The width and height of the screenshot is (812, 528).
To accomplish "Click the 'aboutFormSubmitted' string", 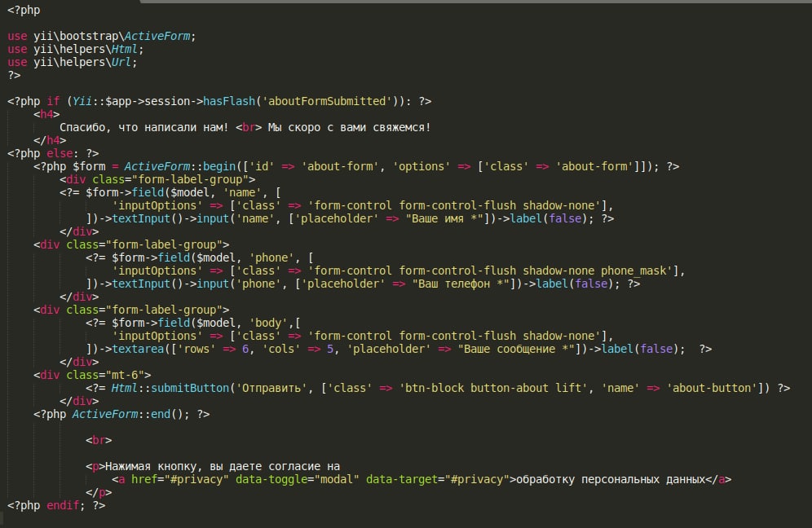I will pyautogui.click(x=327, y=101).
